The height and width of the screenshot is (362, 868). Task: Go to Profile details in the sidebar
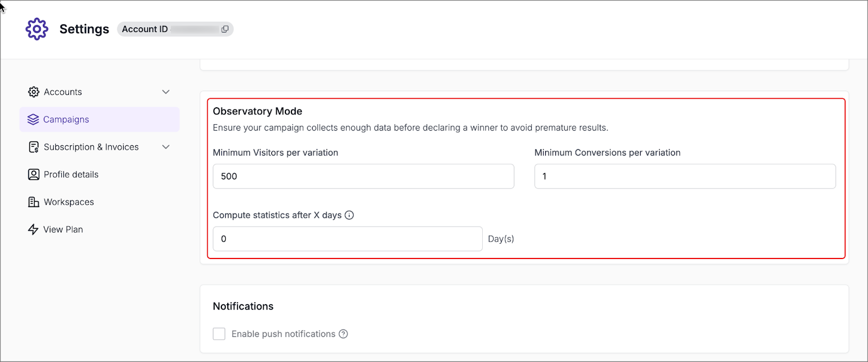coord(71,174)
